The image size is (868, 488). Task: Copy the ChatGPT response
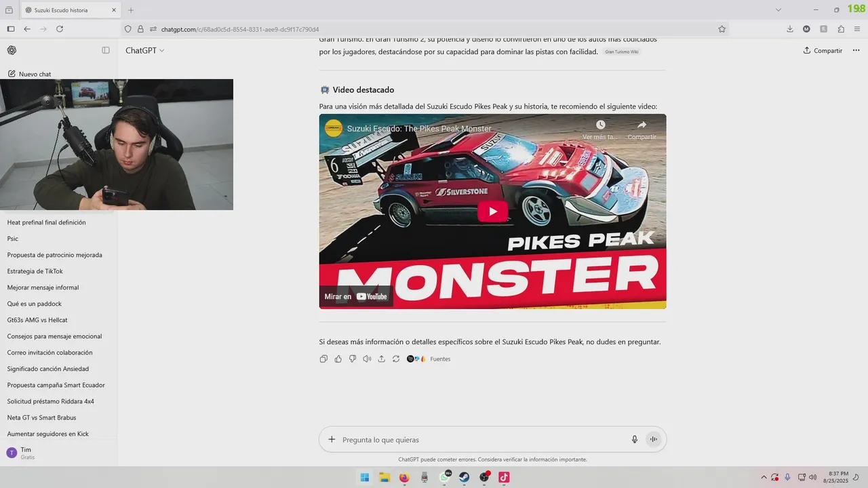pyautogui.click(x=323, y=359)
